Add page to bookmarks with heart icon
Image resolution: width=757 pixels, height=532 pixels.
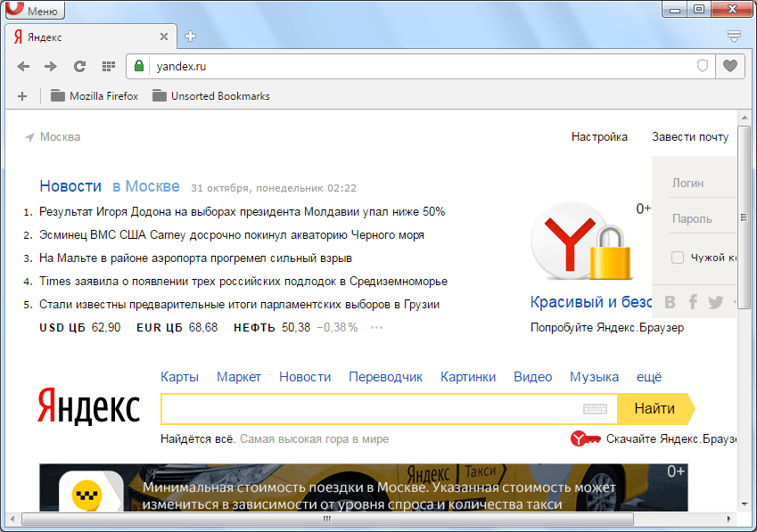730,66
